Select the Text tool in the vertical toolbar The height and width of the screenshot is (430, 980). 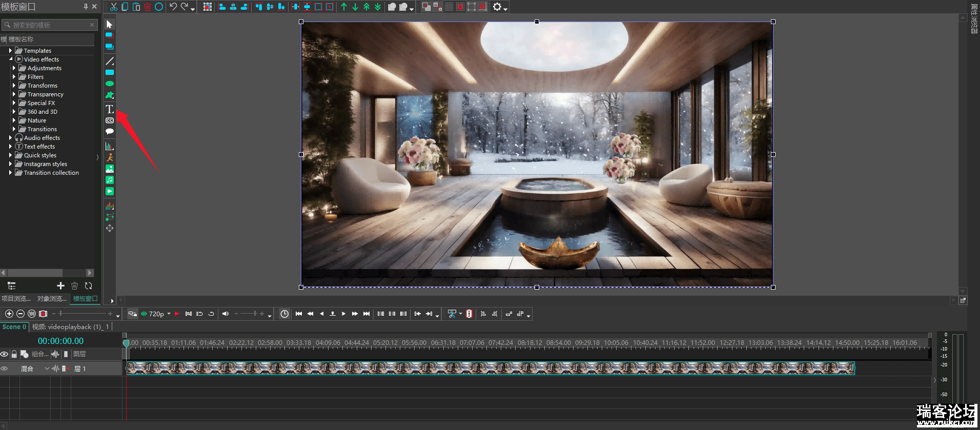(110, 109)
